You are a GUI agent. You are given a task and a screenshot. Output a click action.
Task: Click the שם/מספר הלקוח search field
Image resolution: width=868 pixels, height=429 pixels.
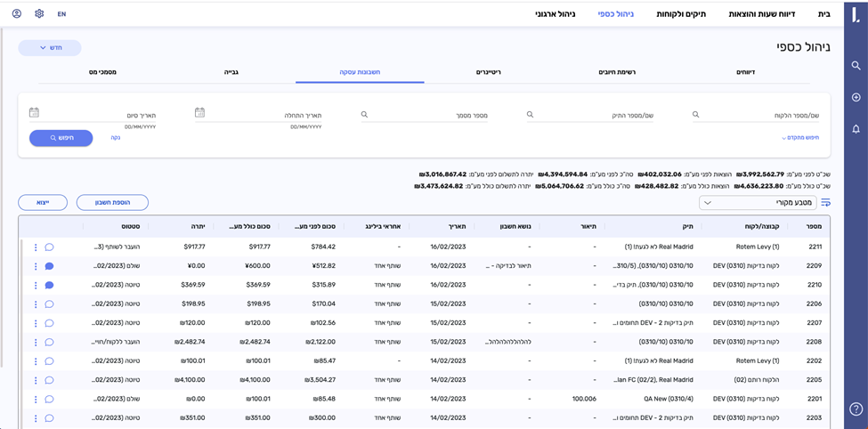(x=757, y=115)
